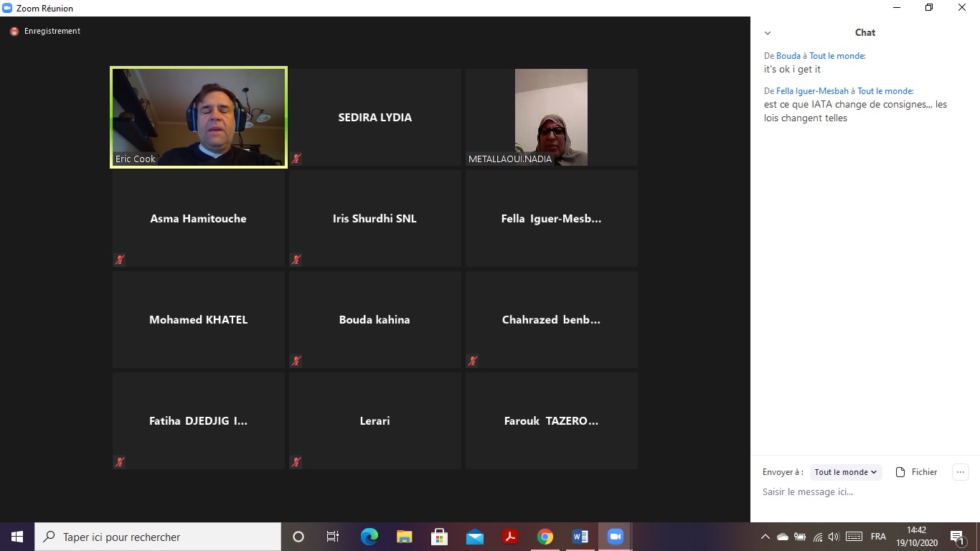
Task: Click the Fichier label in the chat bar
Action: (x=924, y=472)
